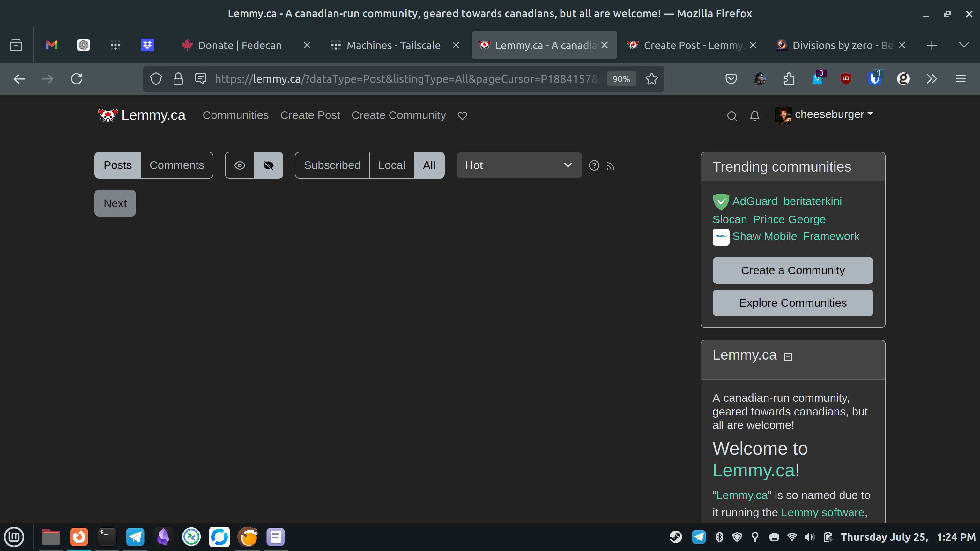Viewport: 980px width, 551px height.
Task: Close the Machines - Tailscale tab
Action: [x=456, y=45]
